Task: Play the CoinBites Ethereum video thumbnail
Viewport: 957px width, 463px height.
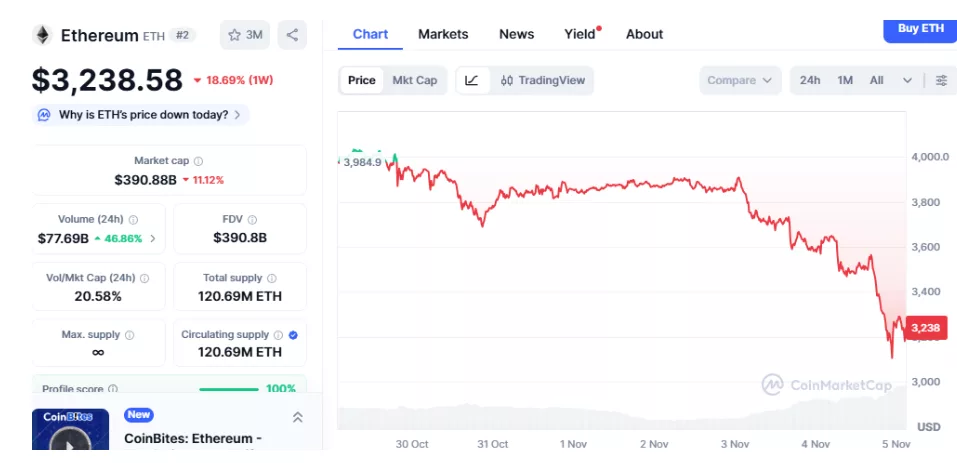Action: (70, 438)
